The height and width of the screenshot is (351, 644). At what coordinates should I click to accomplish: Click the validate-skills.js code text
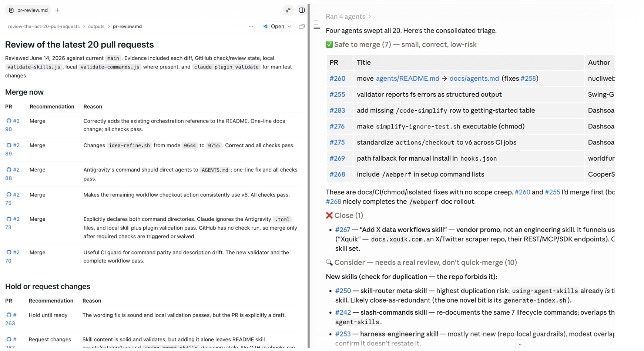[x=34, y=67]
